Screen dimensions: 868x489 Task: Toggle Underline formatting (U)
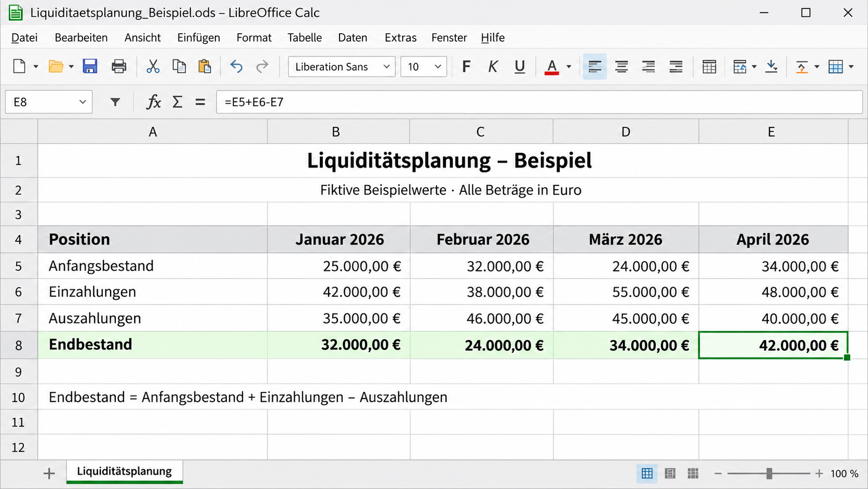[x=519, y=67]
